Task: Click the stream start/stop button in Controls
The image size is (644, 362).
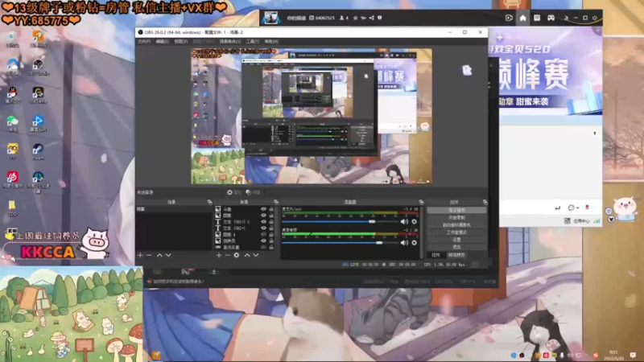Action: [x=456, y=210]
